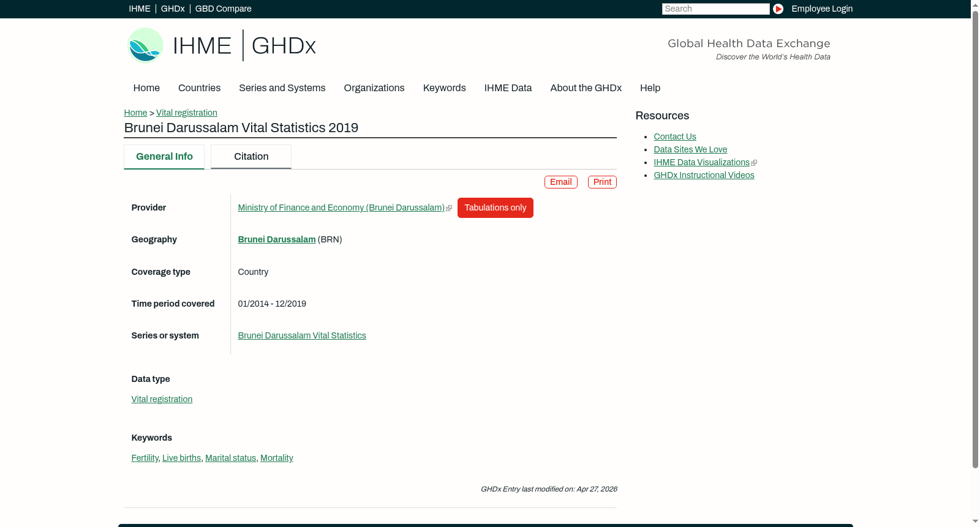The image size is (980, 527).
Task: Click the Print button
Action: [602, 182]
